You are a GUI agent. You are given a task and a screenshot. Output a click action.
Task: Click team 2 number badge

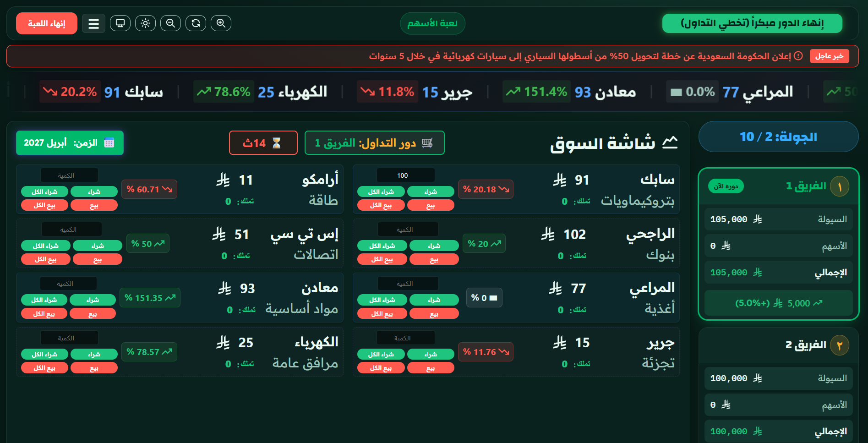[x=840, y=345]
